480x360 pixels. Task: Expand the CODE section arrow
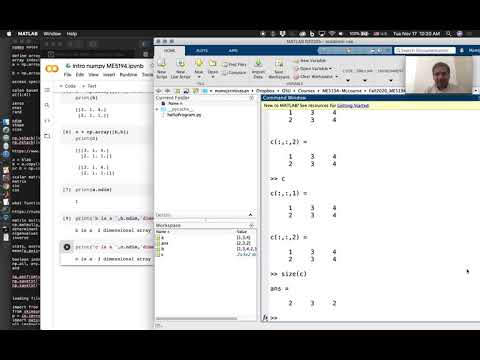[348, 80]
